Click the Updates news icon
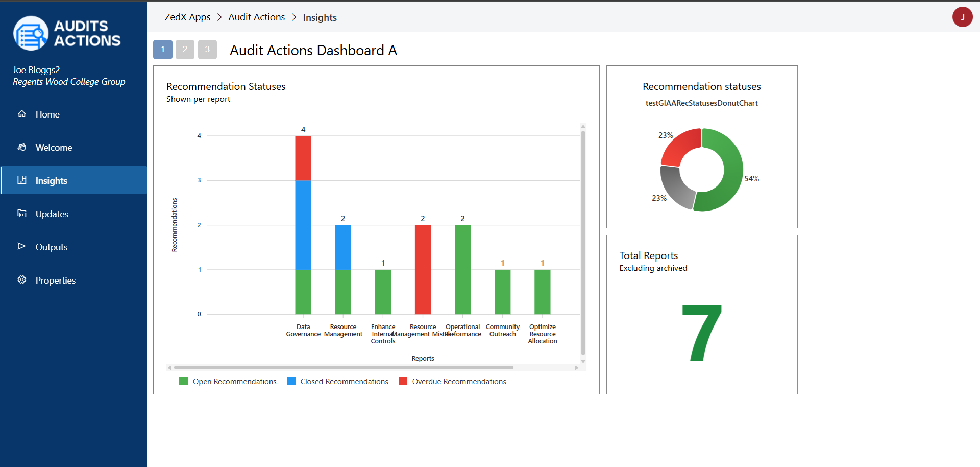This screenshot has width=980, height=467. (21, 213)
